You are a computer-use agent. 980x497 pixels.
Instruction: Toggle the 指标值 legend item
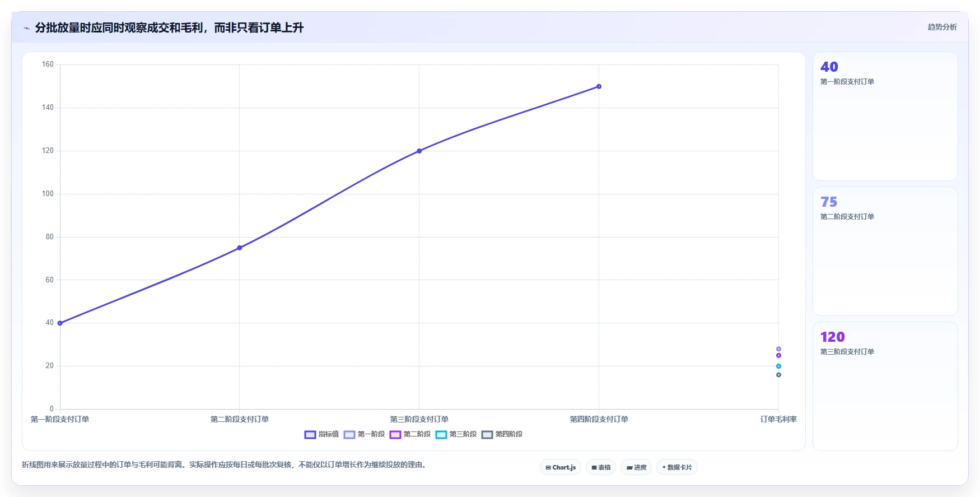[x=321, y=434]
